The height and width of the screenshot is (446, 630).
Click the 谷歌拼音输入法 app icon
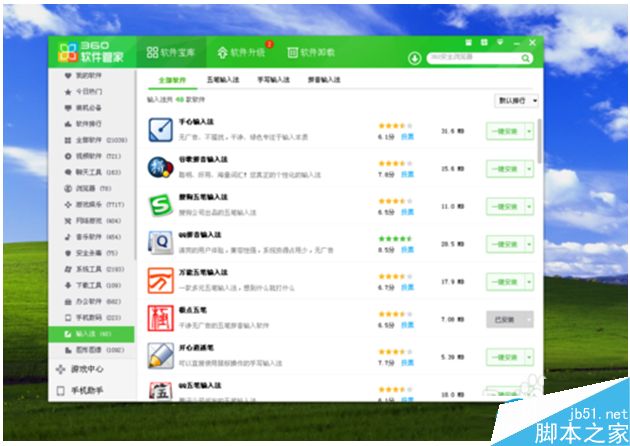pyautogui.click(x=160, y=168)
